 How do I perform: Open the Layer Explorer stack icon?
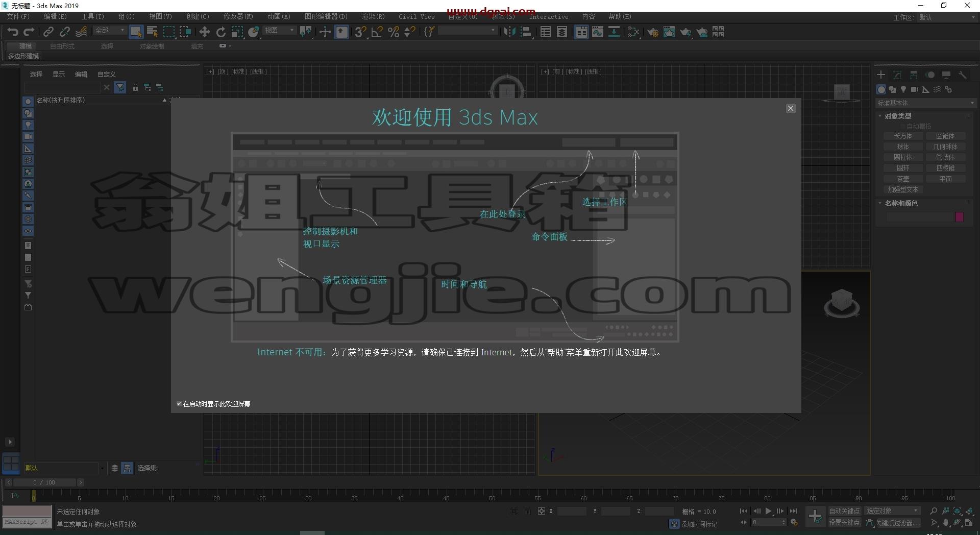(x=562, y=32)
